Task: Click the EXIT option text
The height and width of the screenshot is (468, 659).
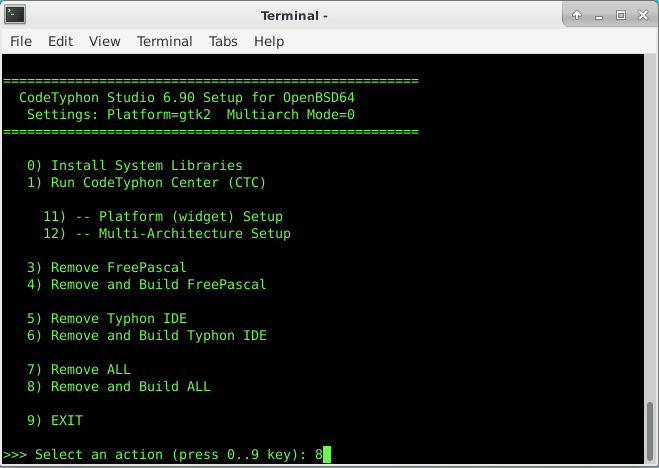Action: [67, 420]
